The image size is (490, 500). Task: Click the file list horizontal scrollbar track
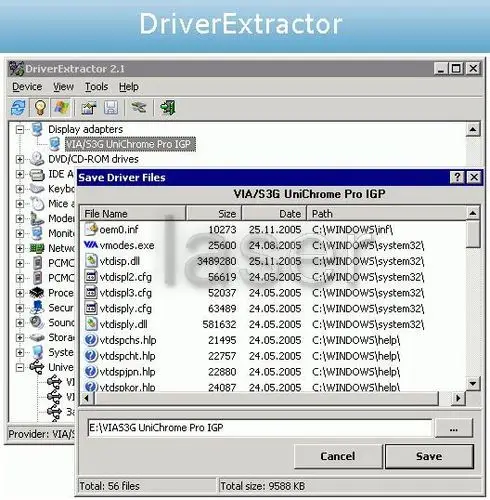(267, 398)
